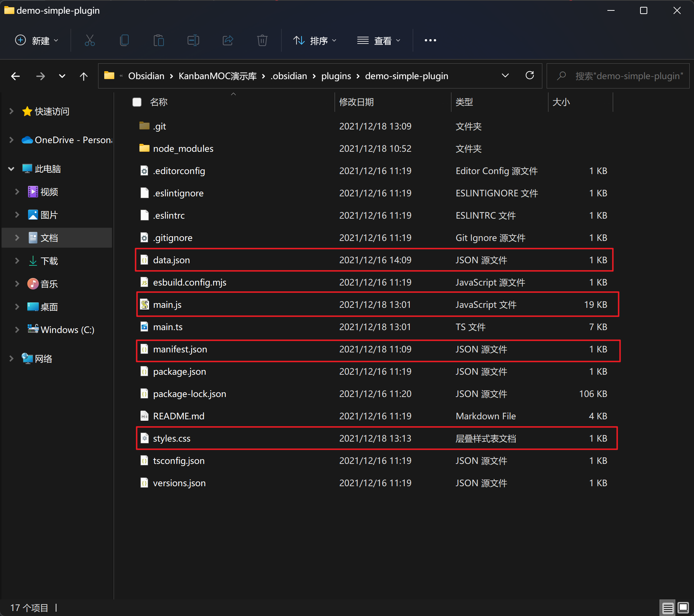Click the Share icon in toolbar
Viewport: 694px width, 616px height.
pos(228,40)
